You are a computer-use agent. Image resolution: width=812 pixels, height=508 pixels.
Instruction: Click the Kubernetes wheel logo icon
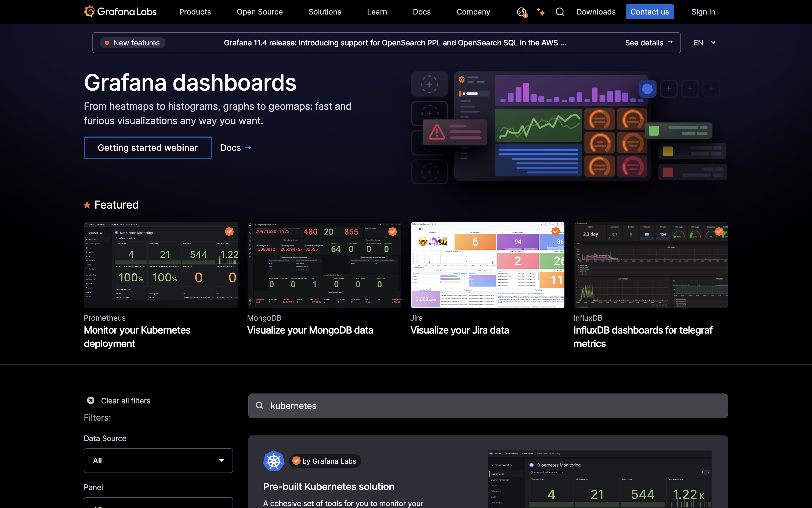273,461
